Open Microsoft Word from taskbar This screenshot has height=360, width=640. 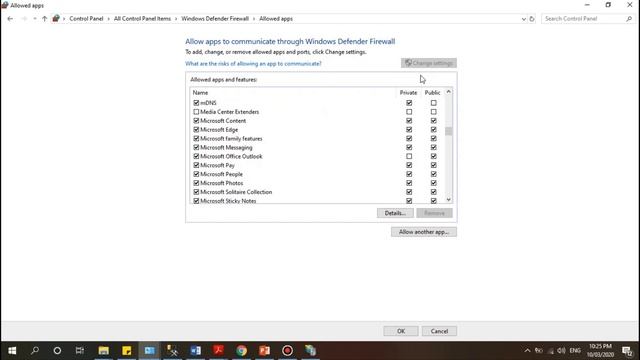click(196, 351)
